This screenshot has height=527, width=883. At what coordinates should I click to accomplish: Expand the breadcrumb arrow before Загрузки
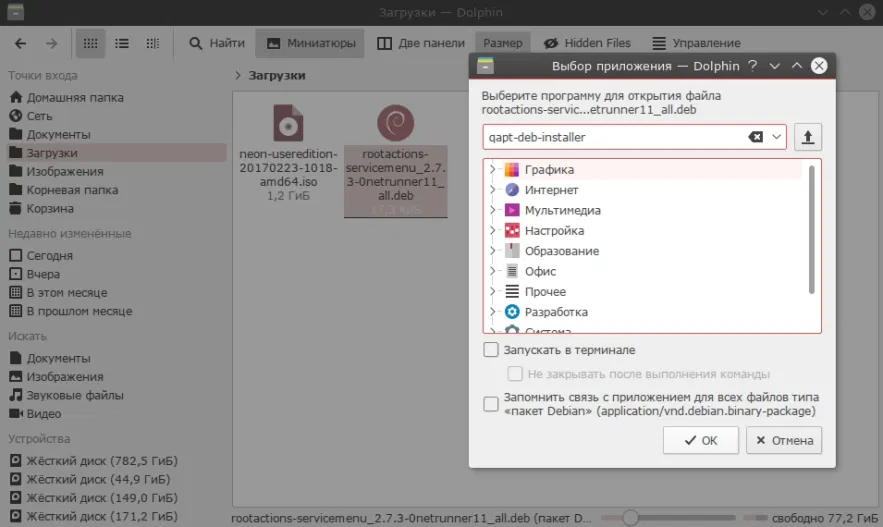point(238,75)
